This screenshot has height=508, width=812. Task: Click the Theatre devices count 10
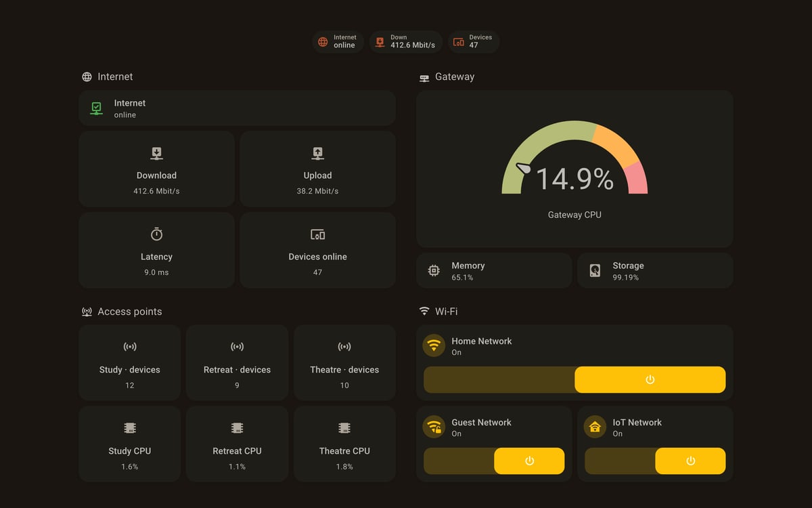point(344,385)
